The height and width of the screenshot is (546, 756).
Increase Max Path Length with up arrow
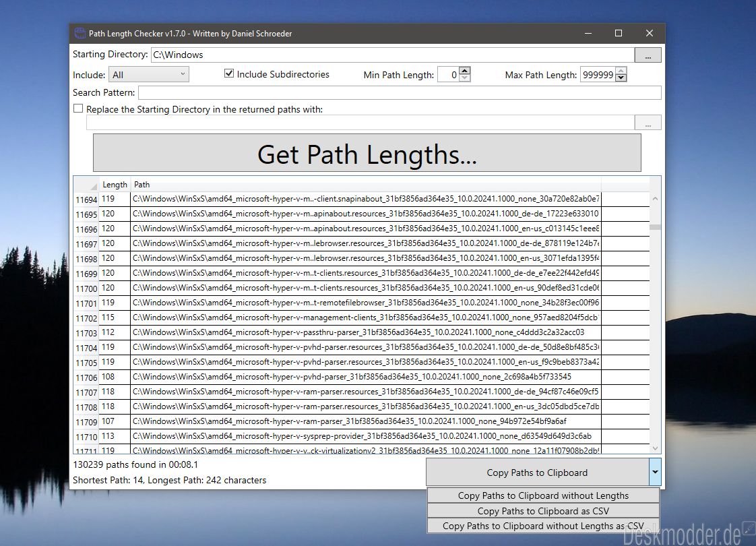coord(621,70)
